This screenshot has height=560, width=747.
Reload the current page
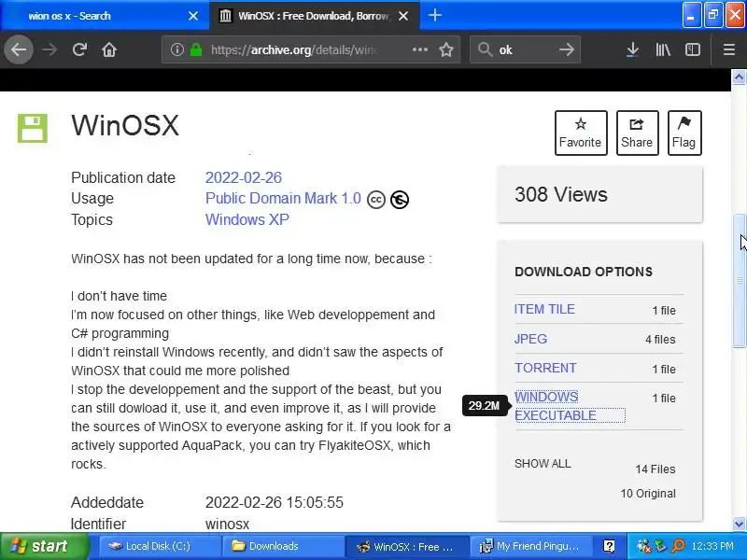coord(79,49)
